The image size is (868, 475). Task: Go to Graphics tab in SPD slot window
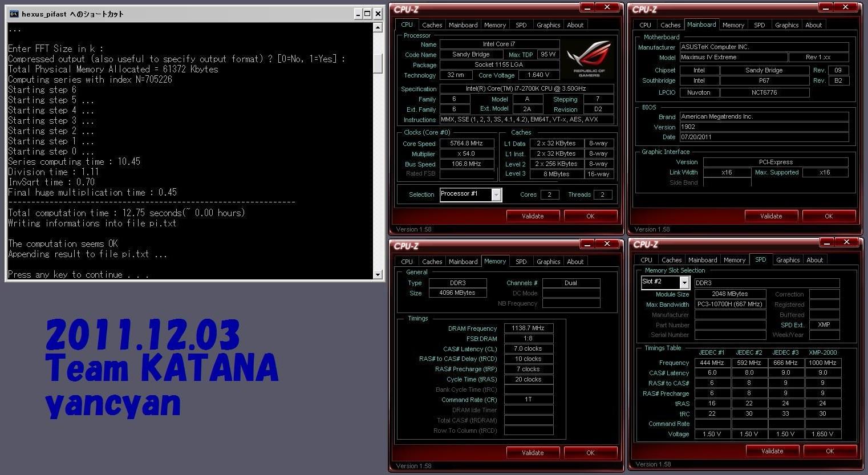[788, 260]
